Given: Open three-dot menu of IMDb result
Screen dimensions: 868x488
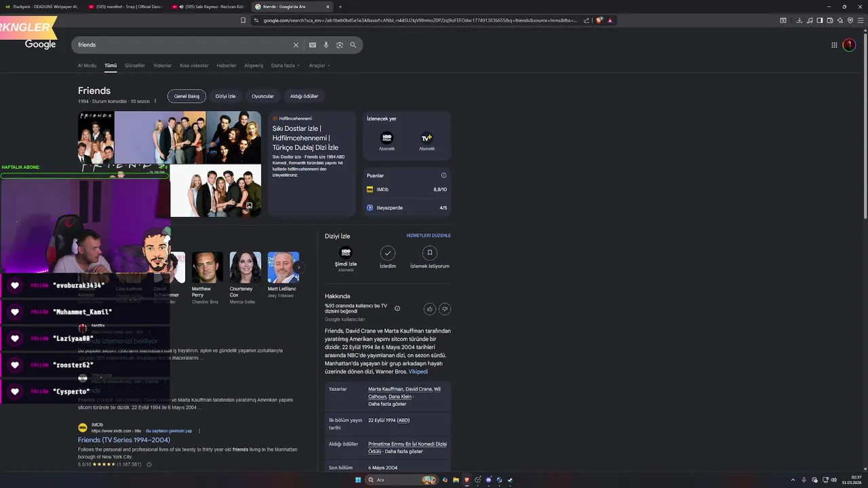Looking at the screenshot, I should tap(199, 431).
